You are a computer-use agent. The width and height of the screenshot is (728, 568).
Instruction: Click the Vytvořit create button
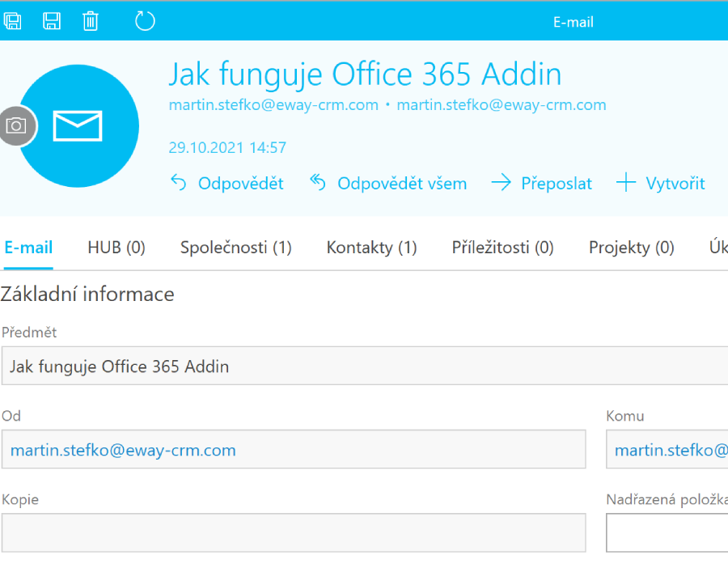click(660, 184)
